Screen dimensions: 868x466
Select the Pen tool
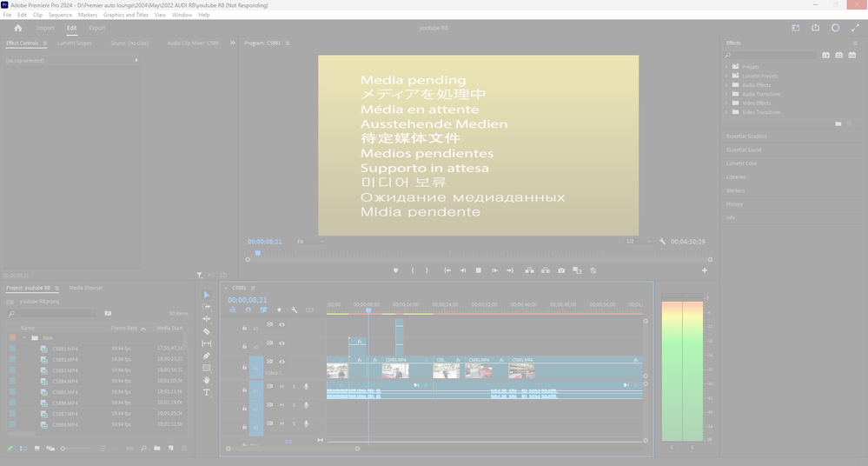207,356
